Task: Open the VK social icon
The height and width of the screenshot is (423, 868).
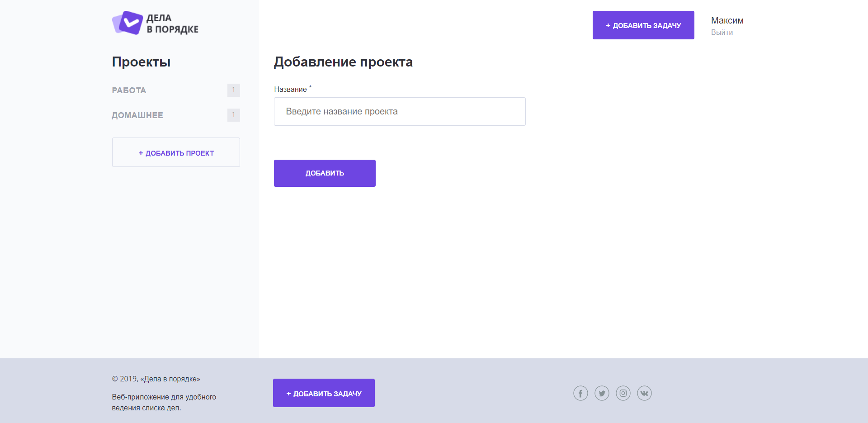Action: (644, 393)
